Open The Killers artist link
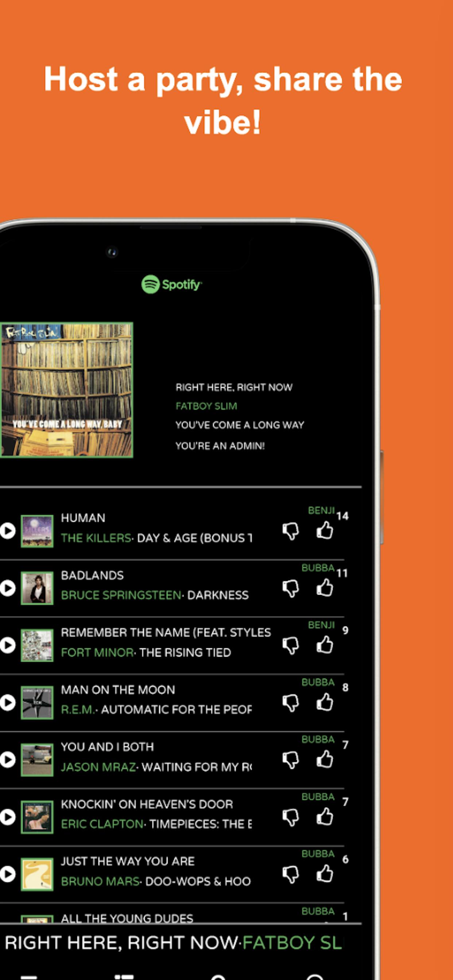 pos(96,538)
